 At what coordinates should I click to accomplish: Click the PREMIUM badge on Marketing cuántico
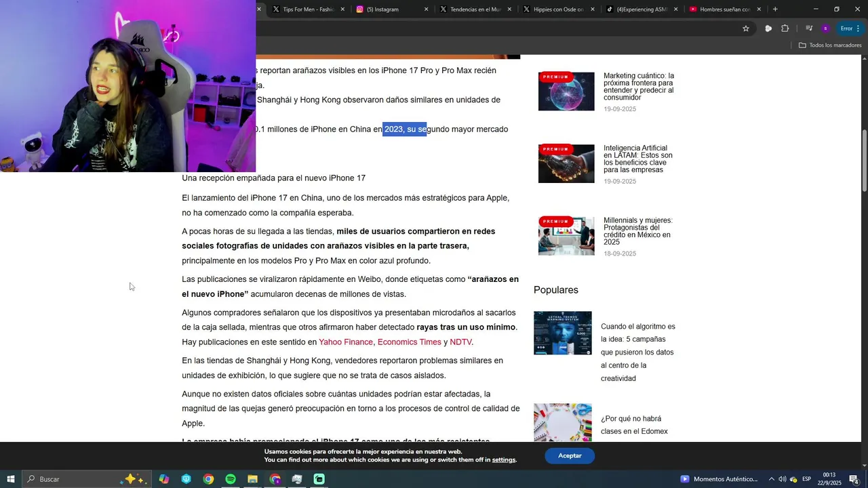(x=555, y=77)
